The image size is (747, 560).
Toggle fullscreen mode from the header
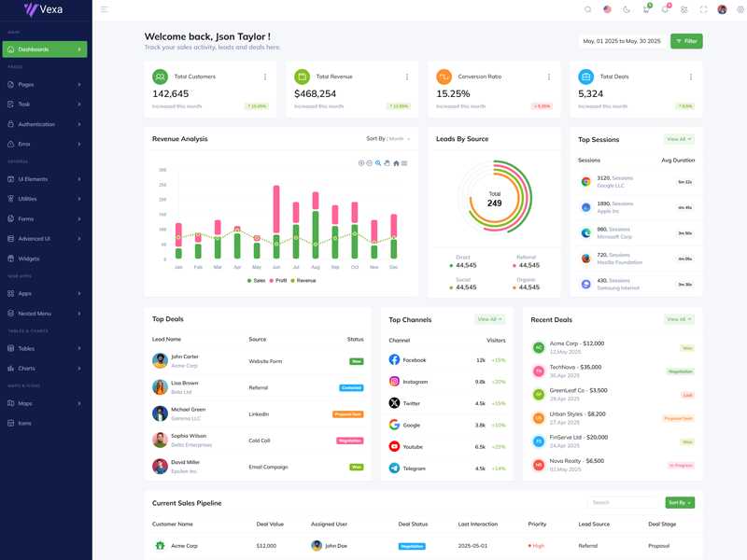703,9
